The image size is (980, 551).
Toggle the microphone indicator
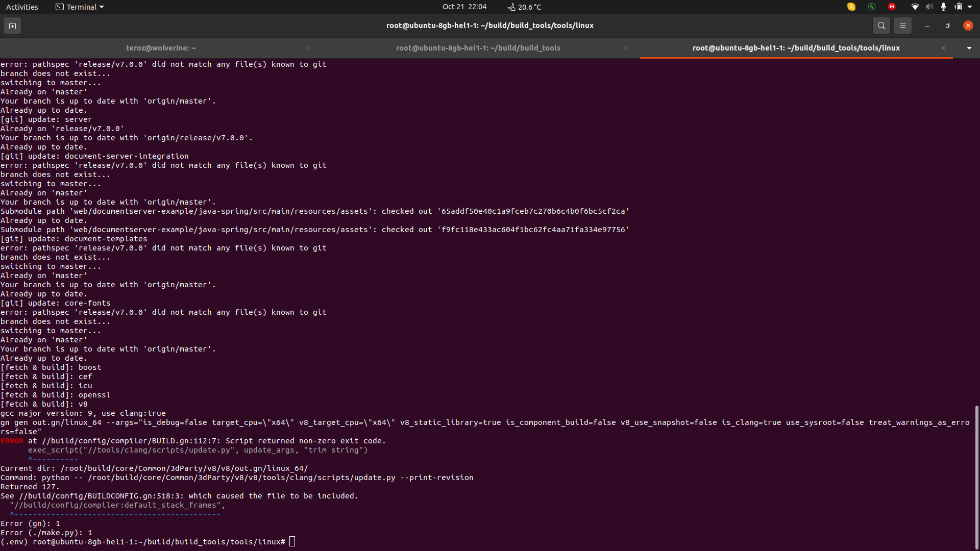(944, 7)
